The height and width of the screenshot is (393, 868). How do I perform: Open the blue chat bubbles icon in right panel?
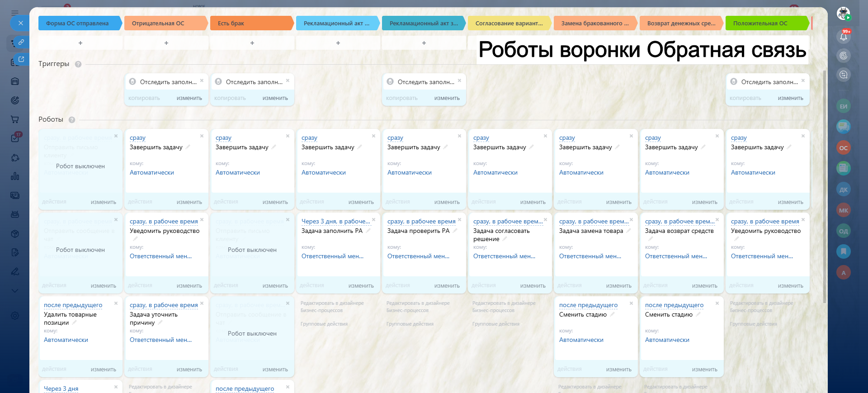[x=844, y=127]
